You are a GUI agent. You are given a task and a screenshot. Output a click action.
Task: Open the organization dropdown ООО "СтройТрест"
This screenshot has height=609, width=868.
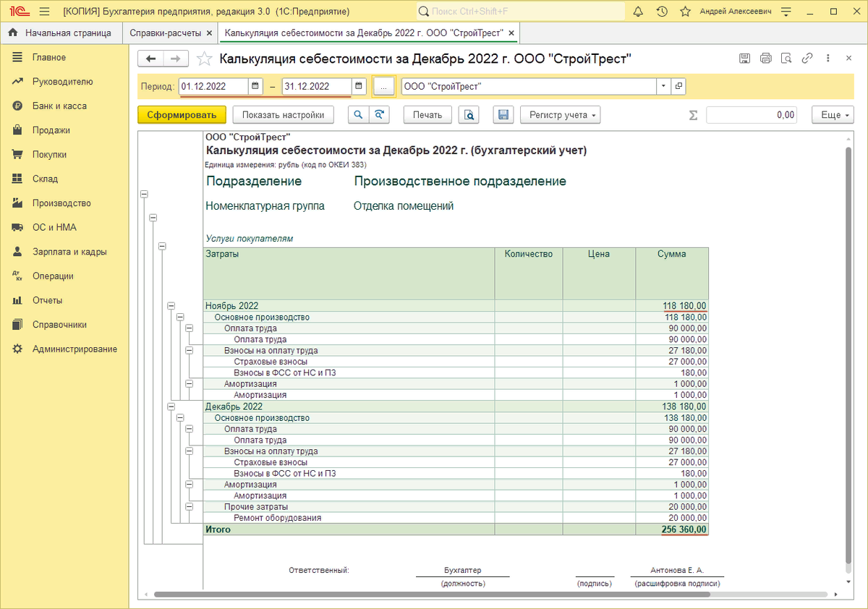(663, 87)
